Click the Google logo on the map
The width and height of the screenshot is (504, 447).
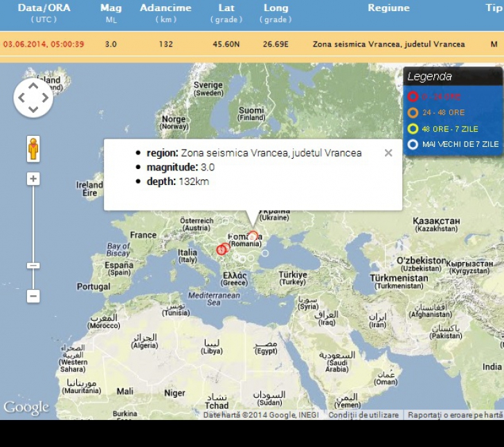click(x=26, y=407)
